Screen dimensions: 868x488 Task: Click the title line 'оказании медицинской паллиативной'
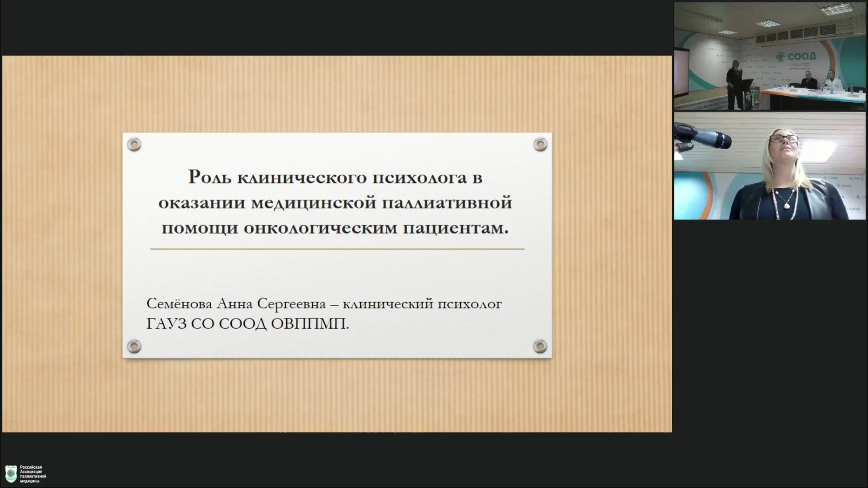click(335, 202)
